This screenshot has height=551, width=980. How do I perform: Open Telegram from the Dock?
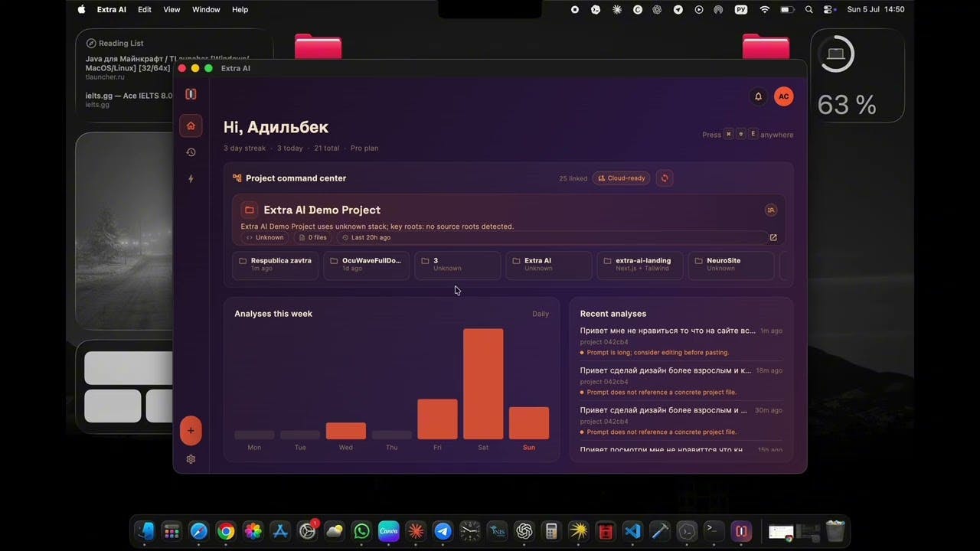tap(443, 531)
